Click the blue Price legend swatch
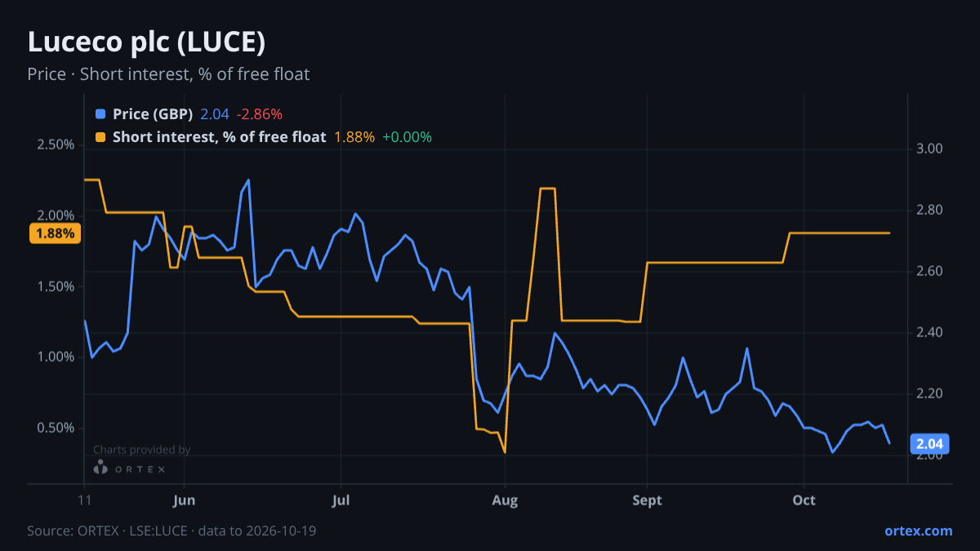The image size is (980, 551). (x=100, y=114)
